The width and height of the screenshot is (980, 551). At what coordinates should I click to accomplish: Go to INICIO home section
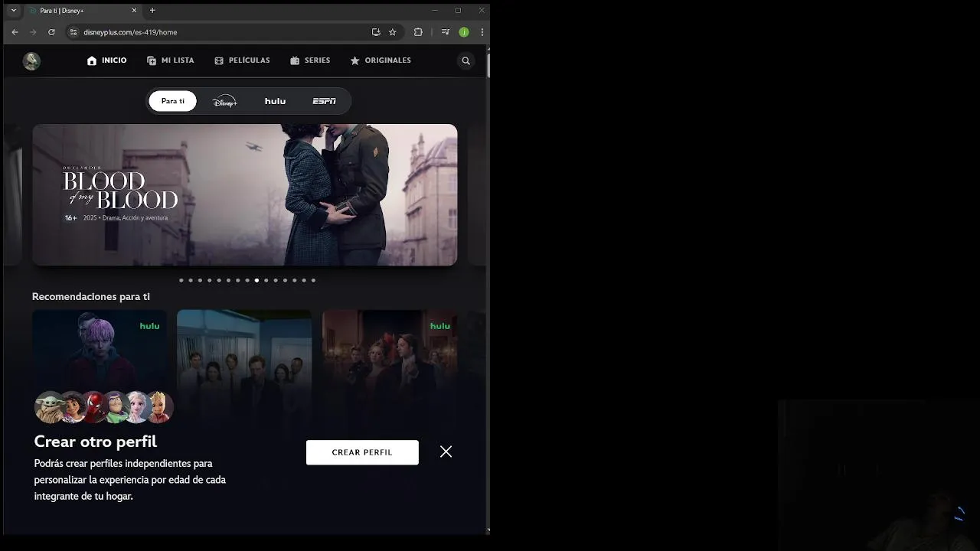pos(106,60)
